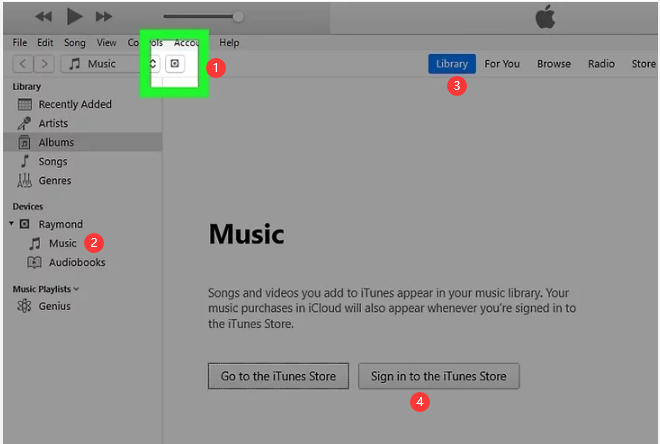Switch to the Browse tab
The image size is (660, 444).
(554, 64)
